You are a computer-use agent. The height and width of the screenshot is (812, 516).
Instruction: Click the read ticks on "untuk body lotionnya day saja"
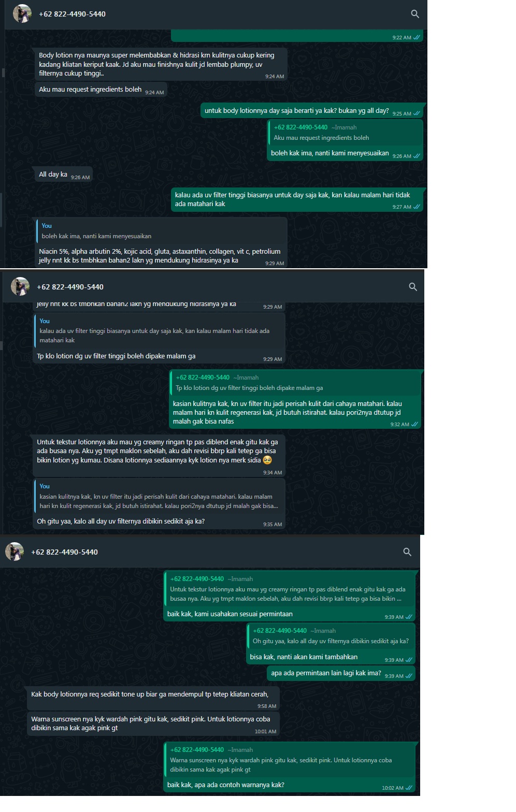tap(417, 113)
